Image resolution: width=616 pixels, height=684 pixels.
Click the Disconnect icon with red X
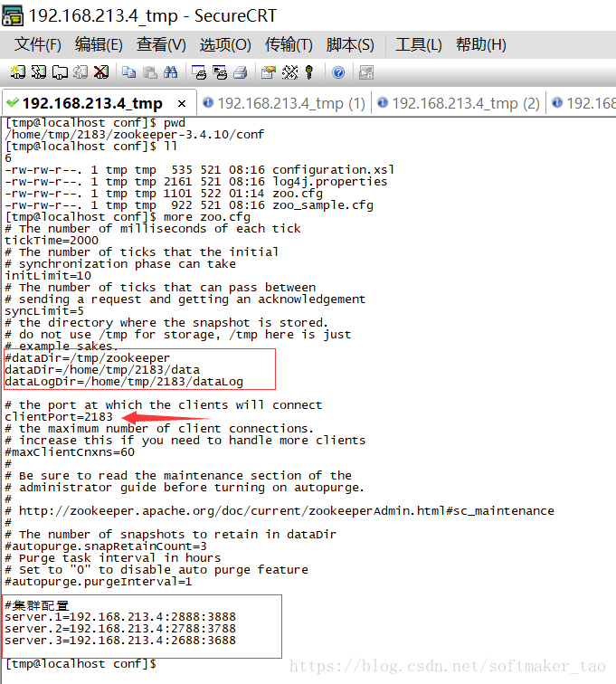click(x=101, y=72)
